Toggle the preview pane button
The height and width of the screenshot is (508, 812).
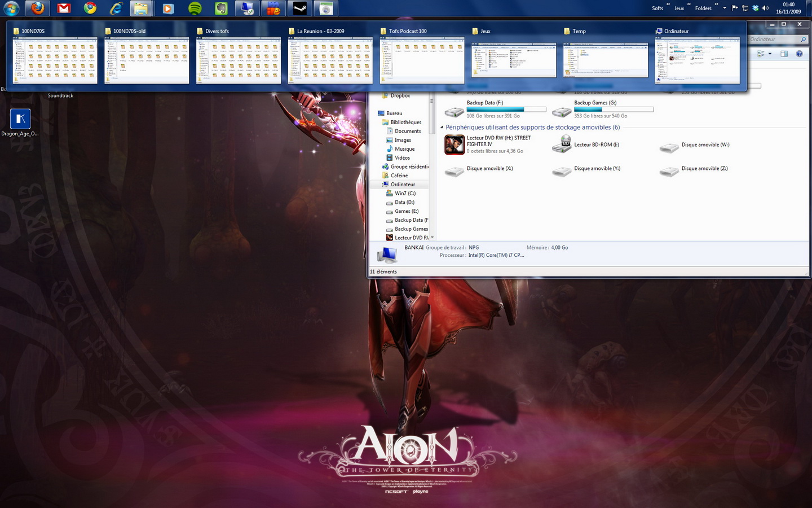[784, 54]
